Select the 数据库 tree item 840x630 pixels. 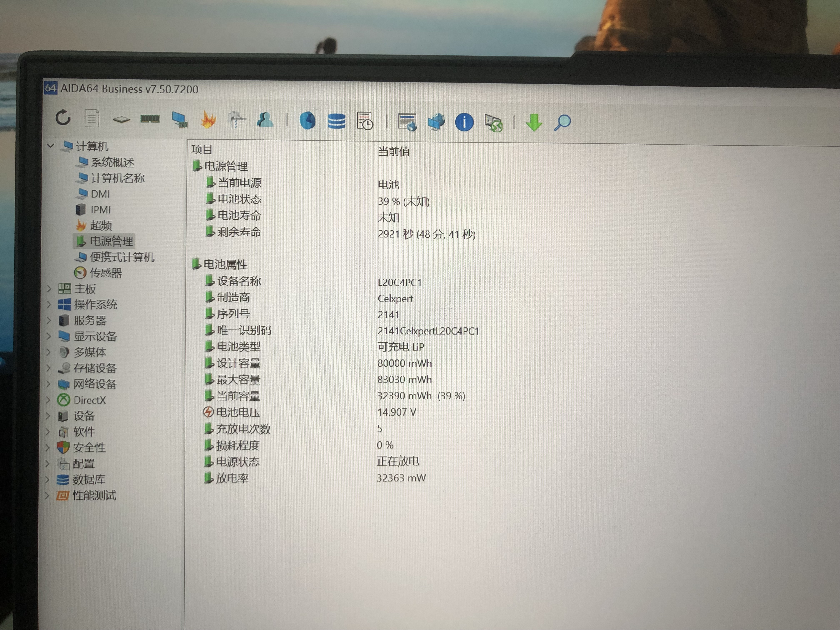pyautogui.click(x=81, y=480)
